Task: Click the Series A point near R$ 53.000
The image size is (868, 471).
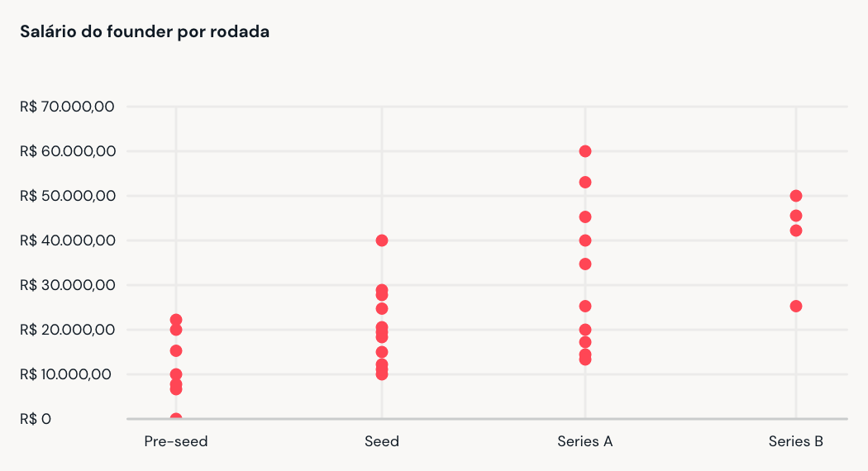Action: coord(585,182)
